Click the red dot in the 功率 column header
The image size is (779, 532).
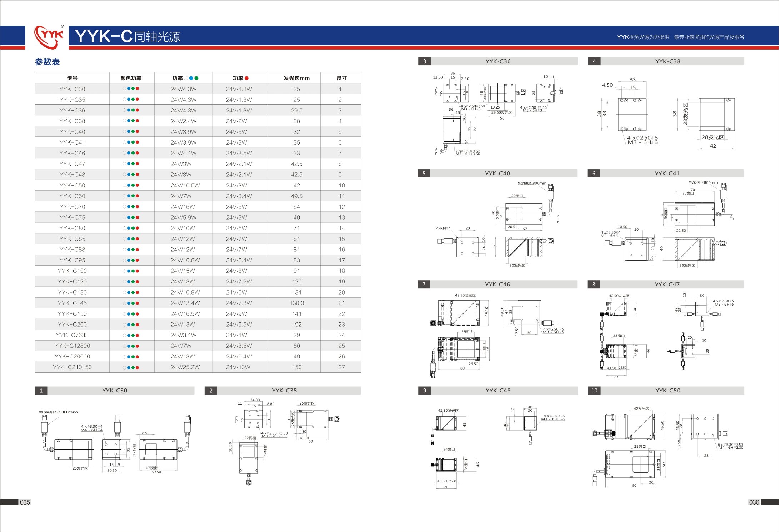pos(246,78)
